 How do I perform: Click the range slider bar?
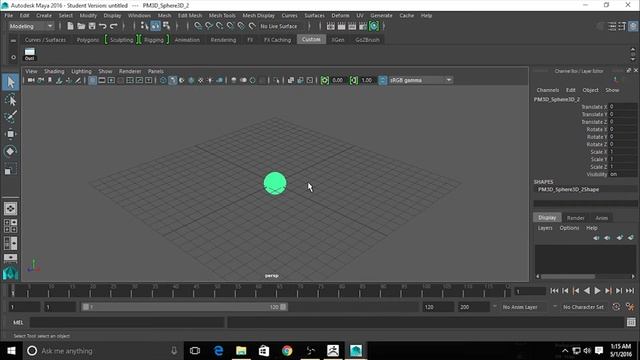(184, 307)
